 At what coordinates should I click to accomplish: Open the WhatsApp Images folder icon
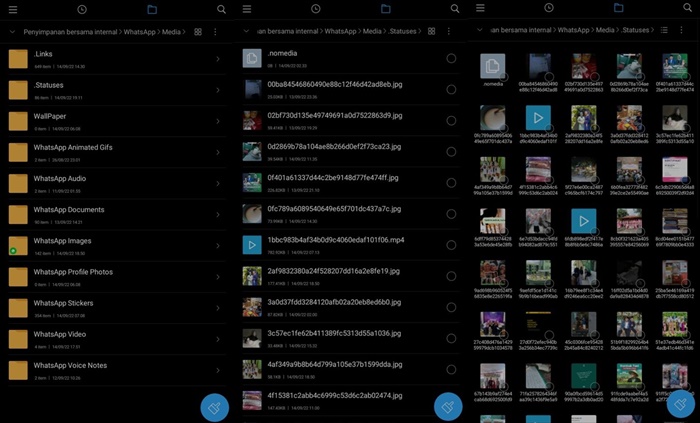tap(18, 246)
